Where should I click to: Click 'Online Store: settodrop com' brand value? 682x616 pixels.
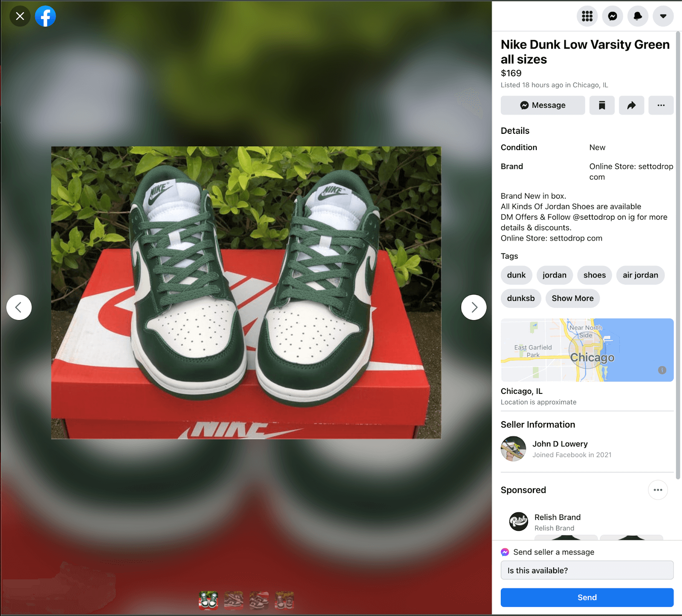tap(631, 171)
